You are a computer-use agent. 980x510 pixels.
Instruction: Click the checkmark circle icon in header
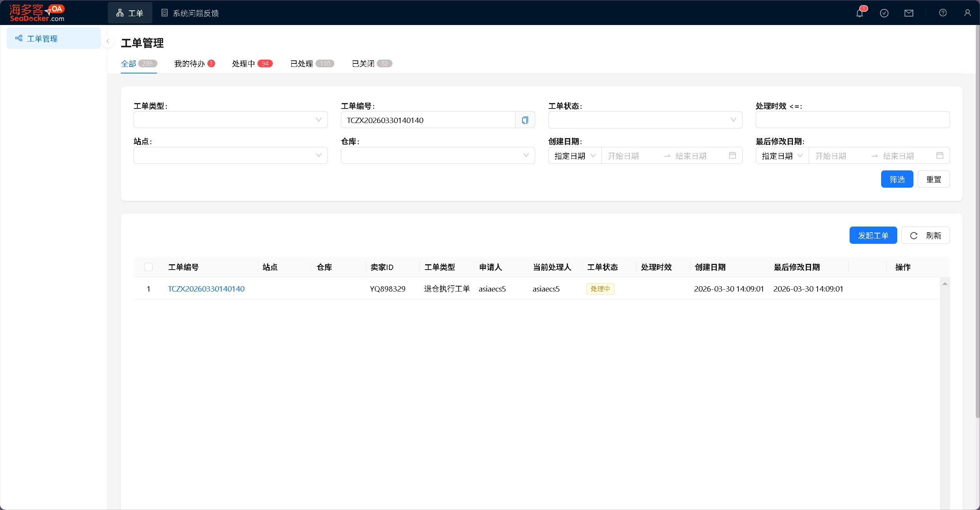click(x=884, y=13)
